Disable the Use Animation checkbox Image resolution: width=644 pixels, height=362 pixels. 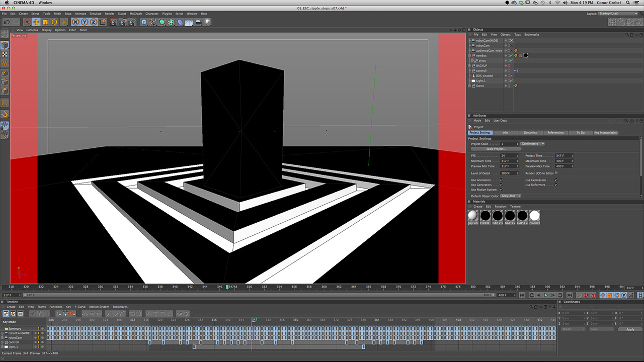(x=501, y=180)
